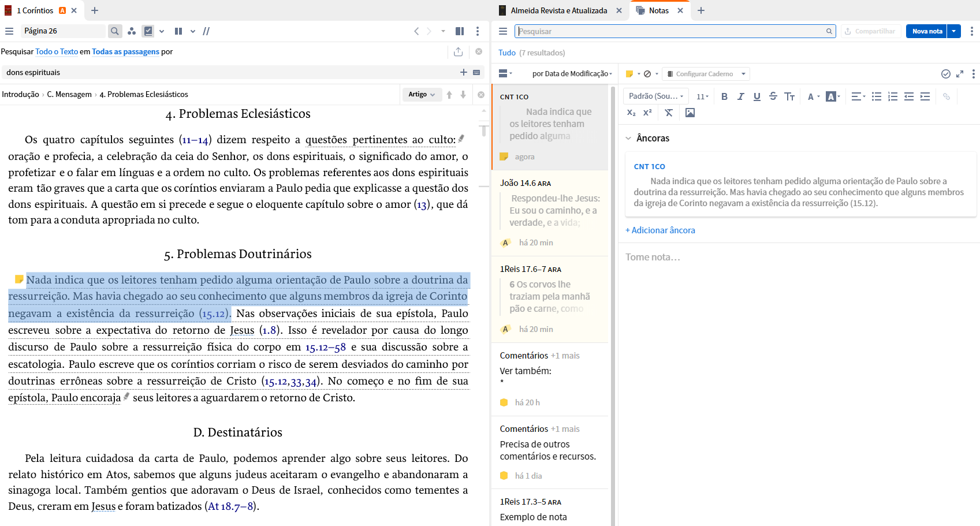Open the 1 Coríntios panel hamburger menu
This screenshot has height=526, width=980.
[x=9, y=31]
